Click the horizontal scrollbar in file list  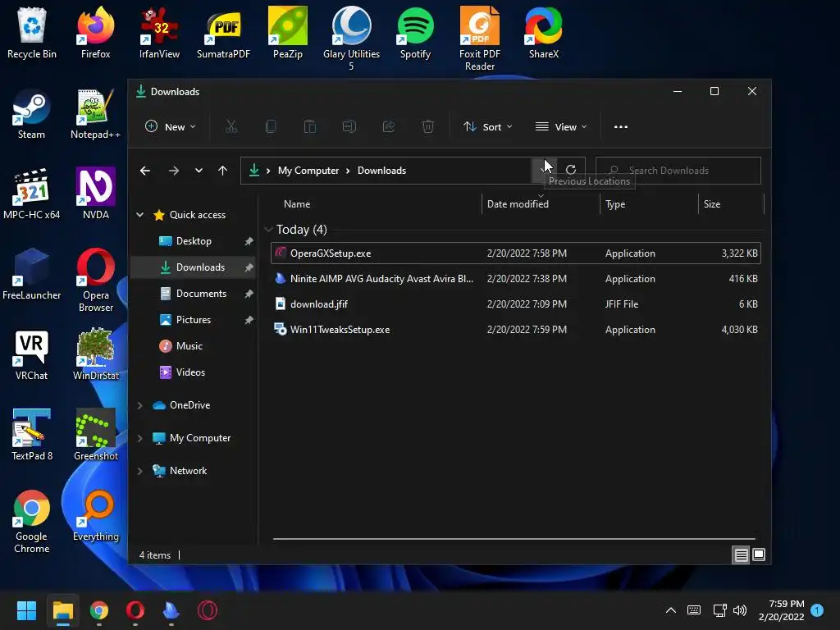click(514, 539)
